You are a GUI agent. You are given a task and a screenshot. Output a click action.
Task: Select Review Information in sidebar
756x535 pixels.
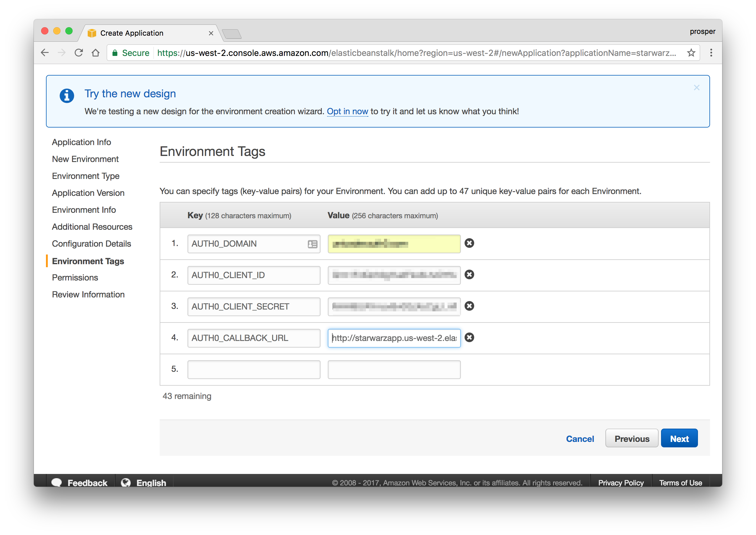(88, 294)
